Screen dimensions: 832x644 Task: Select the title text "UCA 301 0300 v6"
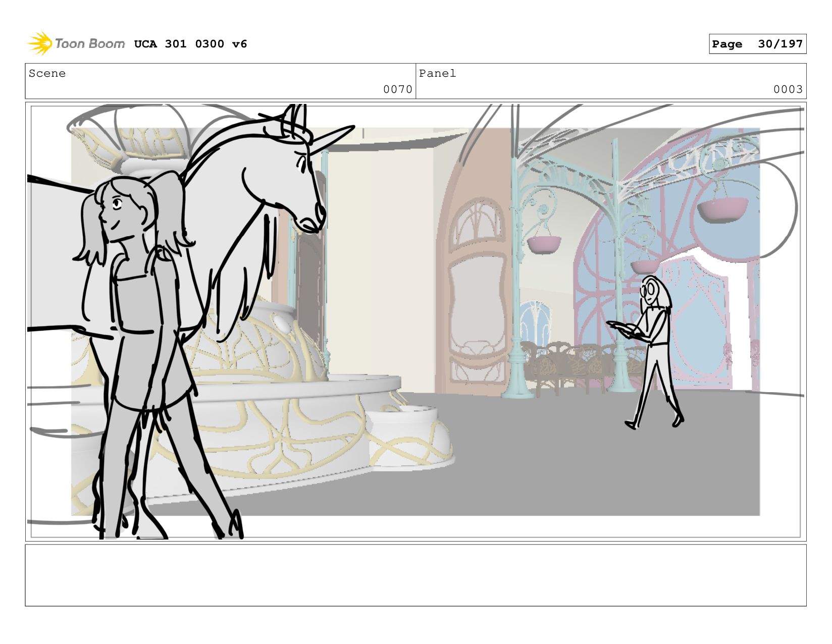click(x=190, y=44)
